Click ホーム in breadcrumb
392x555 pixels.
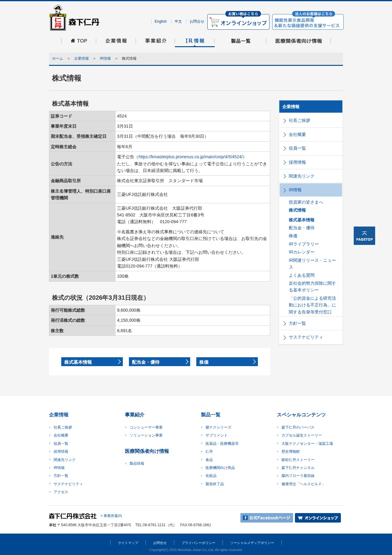pos(58,58)
